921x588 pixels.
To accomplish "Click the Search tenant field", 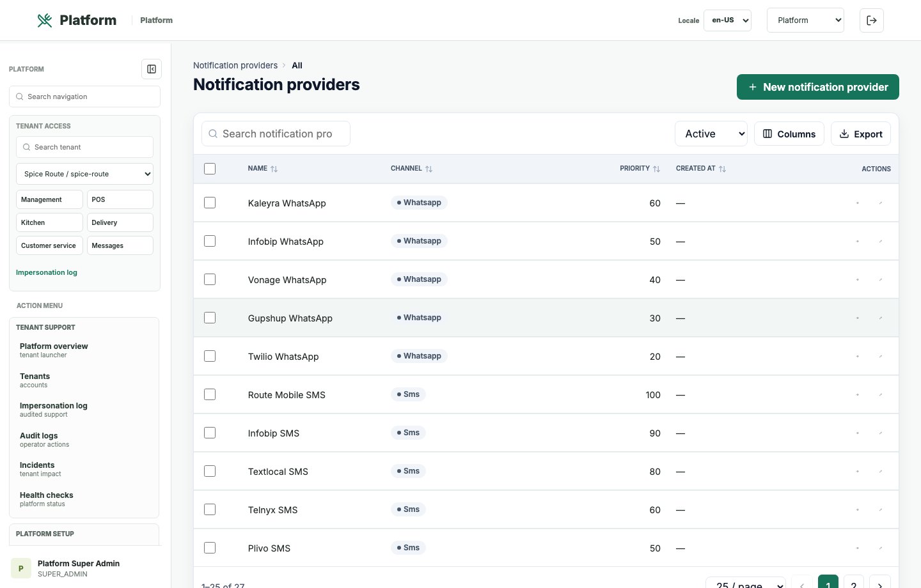I will 84,147.
